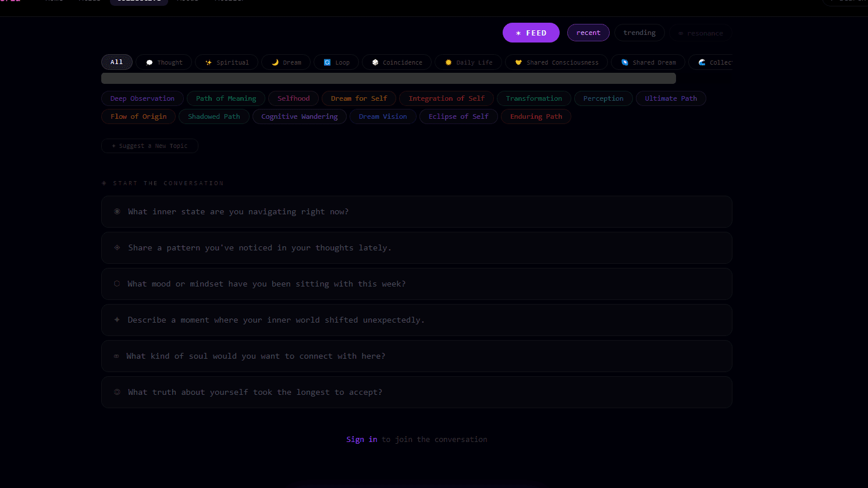Screen dimensions: 868x488
Task: Switch the feed to resonance mode
Action: 700,33
